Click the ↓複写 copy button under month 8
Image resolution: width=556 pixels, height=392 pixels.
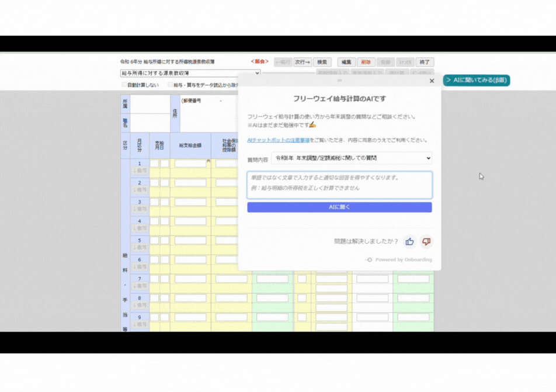(140, 306)
